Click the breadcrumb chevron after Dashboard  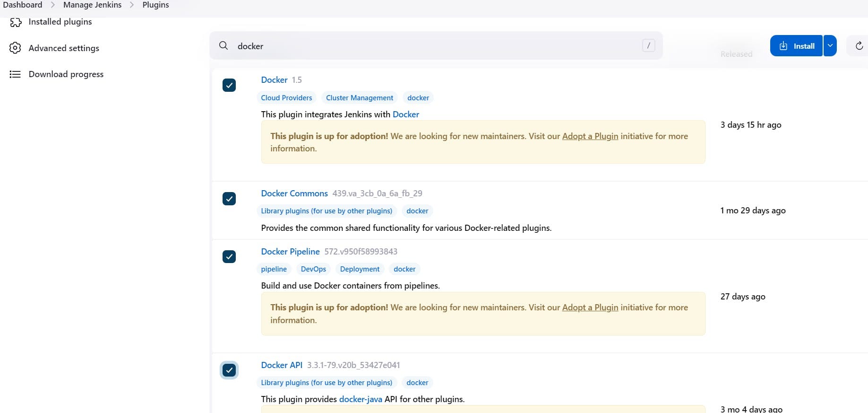[53, 5]
